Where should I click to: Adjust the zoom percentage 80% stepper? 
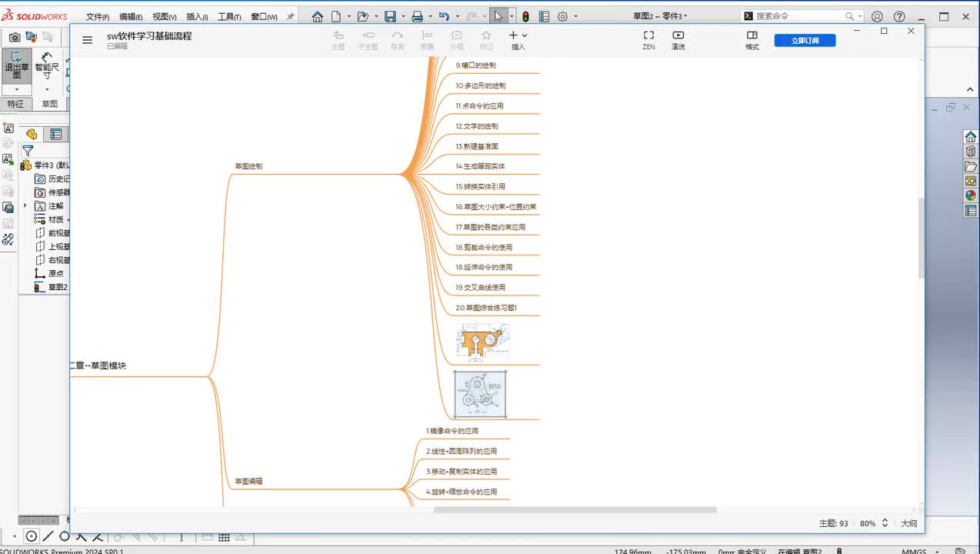(x=885, y=522)
